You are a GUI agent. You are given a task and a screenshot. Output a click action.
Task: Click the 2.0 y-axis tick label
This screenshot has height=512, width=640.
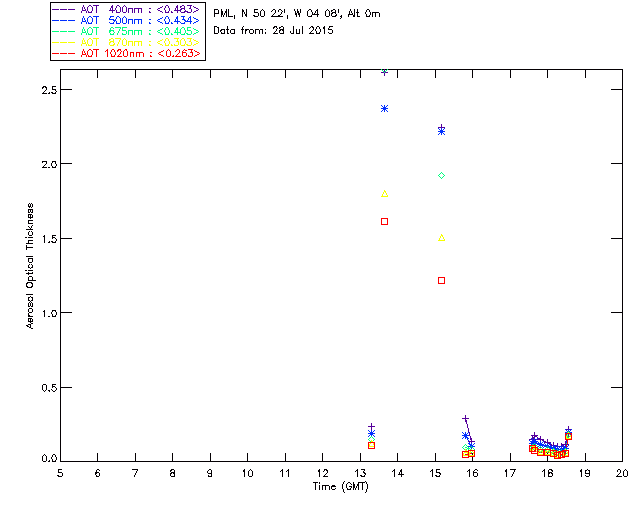click(49, 165)
